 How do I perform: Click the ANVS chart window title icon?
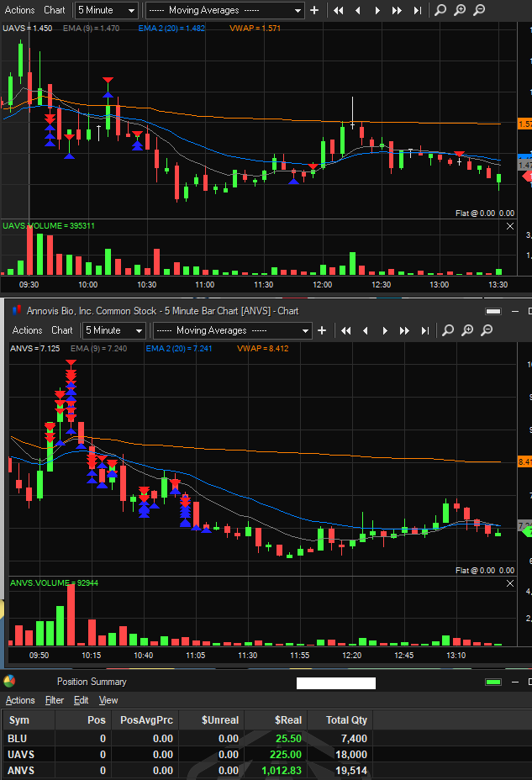click(17, 311)
